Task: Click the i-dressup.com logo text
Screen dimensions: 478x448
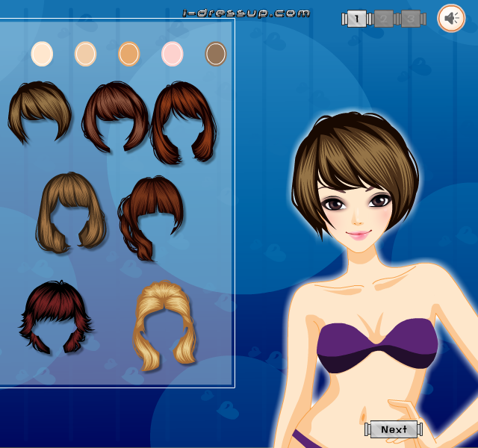Action: 246,13
